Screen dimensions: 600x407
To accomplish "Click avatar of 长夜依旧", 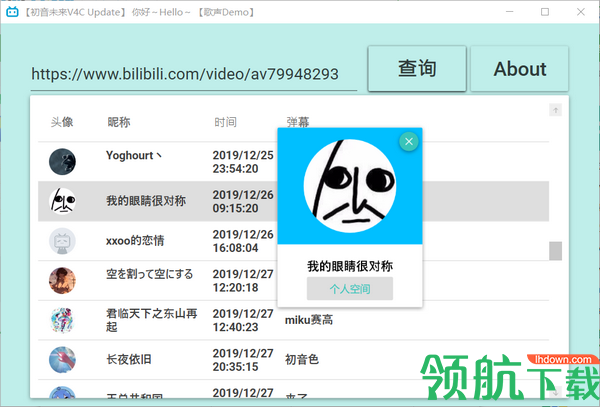I will coord(62,360).
